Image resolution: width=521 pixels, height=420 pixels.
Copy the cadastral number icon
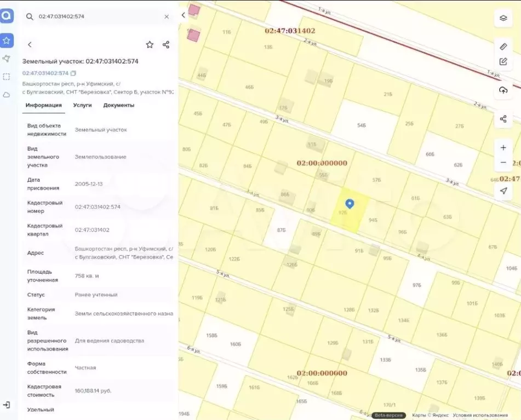(x=73, y=73)
